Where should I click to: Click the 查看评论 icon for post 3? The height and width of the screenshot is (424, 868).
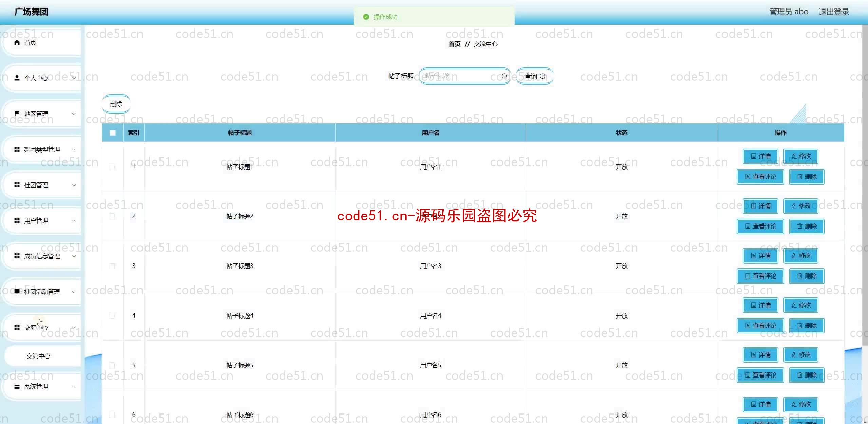(x=761, y=276)
